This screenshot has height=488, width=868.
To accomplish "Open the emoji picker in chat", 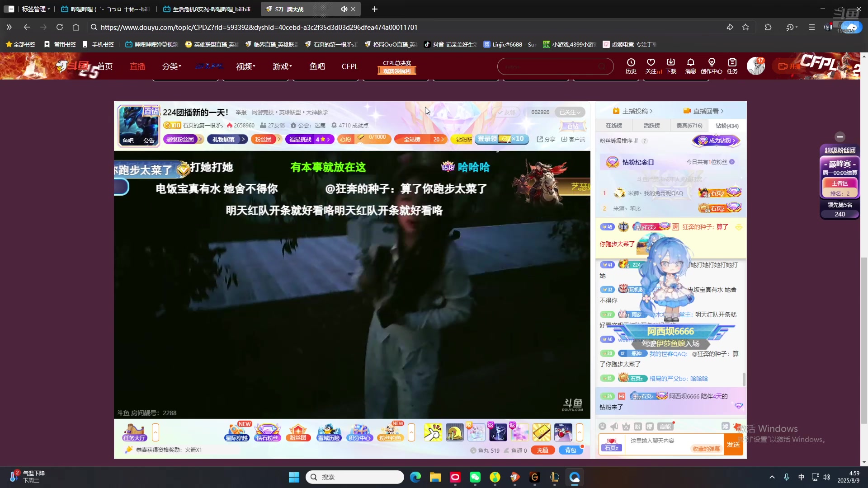I will pyautogui.click(x=602, y=427).
